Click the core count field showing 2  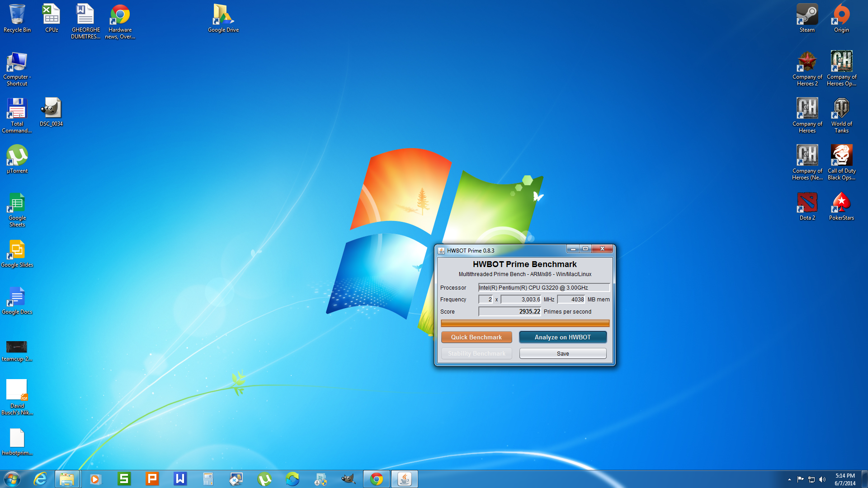click(486, 299)
